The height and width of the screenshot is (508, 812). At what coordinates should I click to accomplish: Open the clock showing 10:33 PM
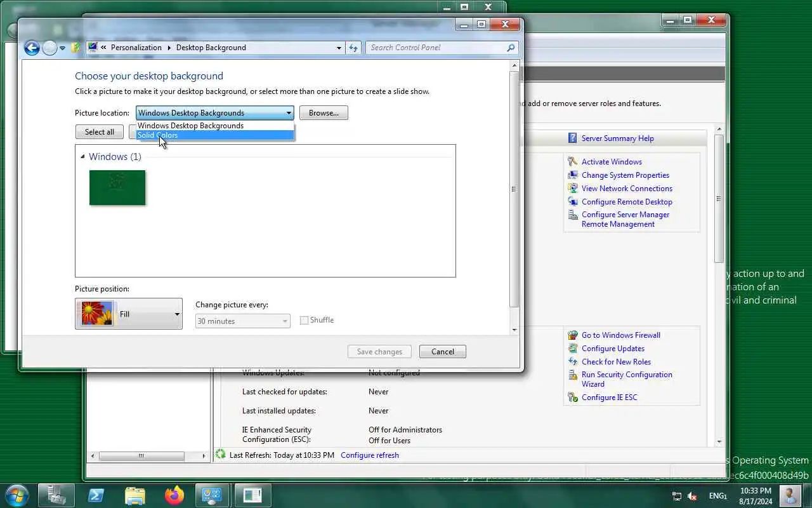756,496
